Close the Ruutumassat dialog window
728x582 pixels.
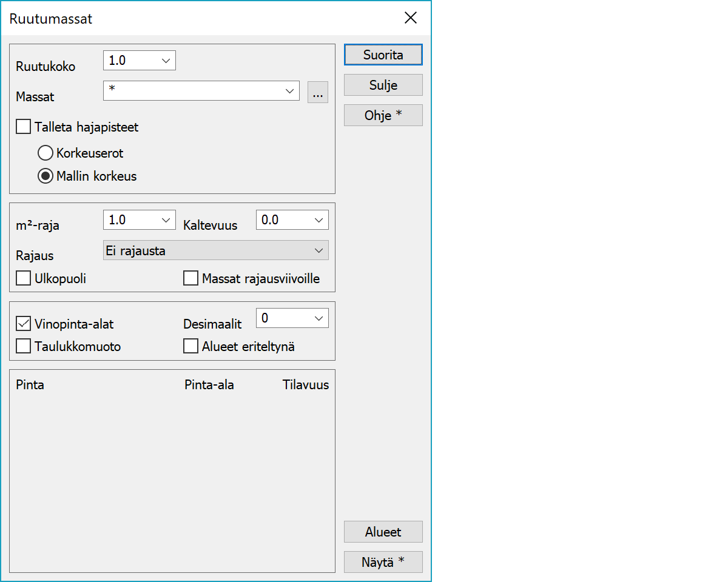click(411, 18)
